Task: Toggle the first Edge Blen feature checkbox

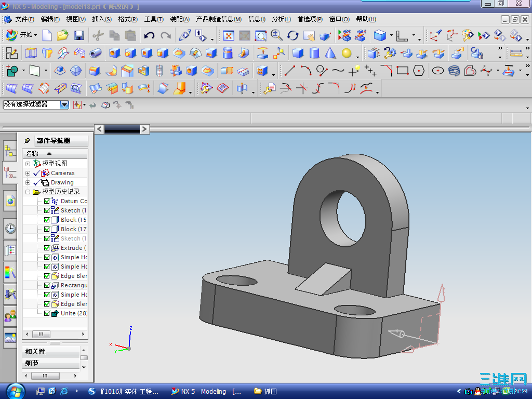Action: [x=47, y=276]
